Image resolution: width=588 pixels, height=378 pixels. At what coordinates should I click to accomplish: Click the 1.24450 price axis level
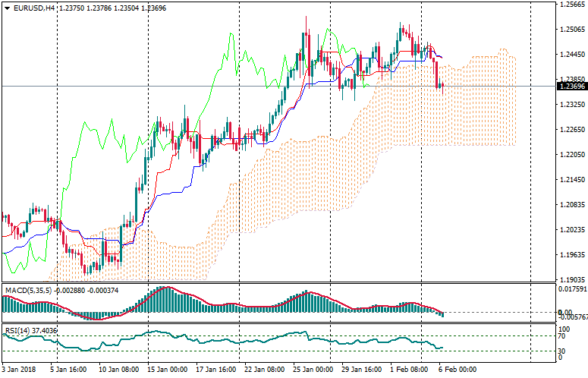click(x=571, y=55)
